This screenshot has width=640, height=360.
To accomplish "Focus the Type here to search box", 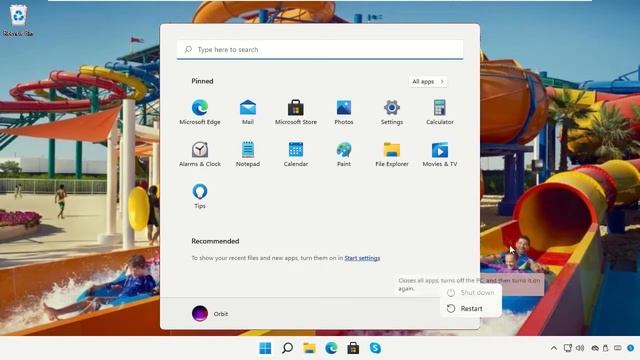I will tap(320, 50).
